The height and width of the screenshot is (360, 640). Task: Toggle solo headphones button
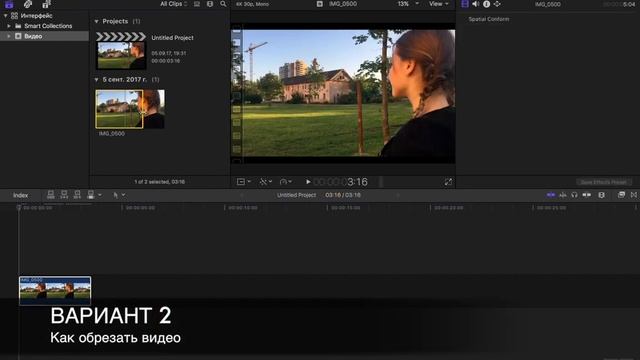click(574, 196)
